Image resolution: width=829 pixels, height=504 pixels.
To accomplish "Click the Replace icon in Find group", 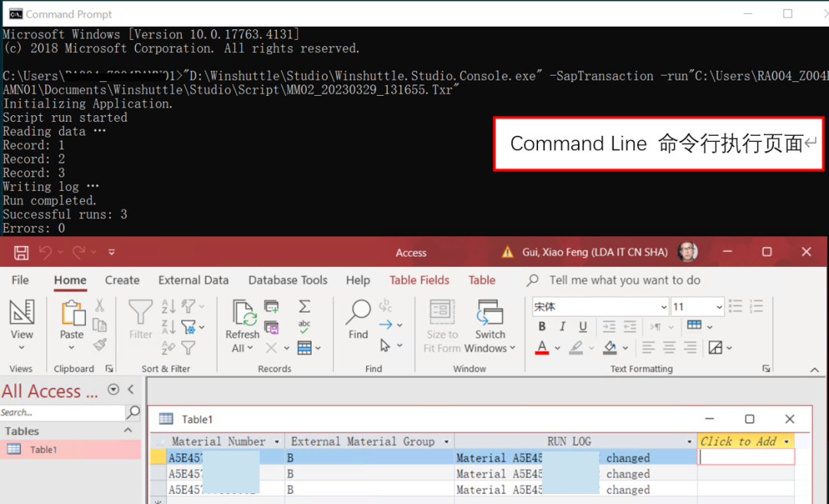I will (x=385, y=305).
